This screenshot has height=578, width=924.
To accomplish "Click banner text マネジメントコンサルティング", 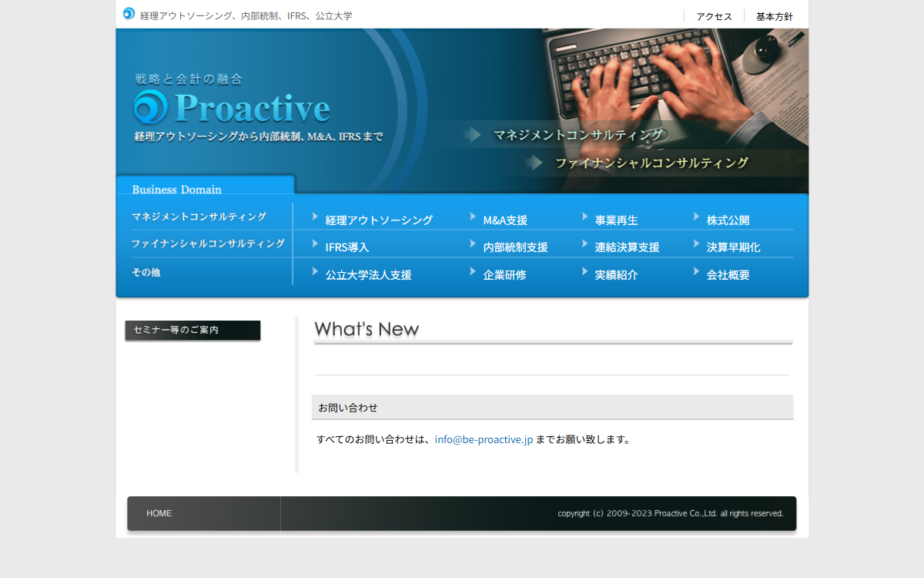I will point(577,135).
